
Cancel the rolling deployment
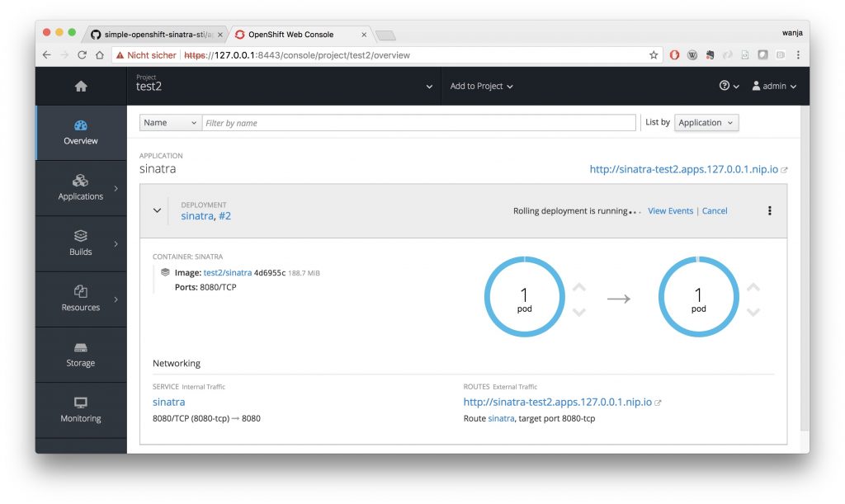pyautogui.click(x=715, y=210)
